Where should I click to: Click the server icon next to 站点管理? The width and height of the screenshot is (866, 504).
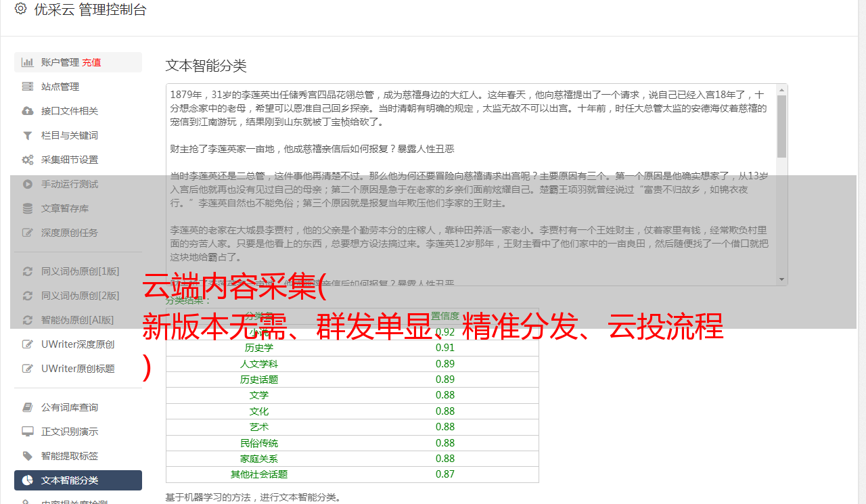[x=28, y=87]
